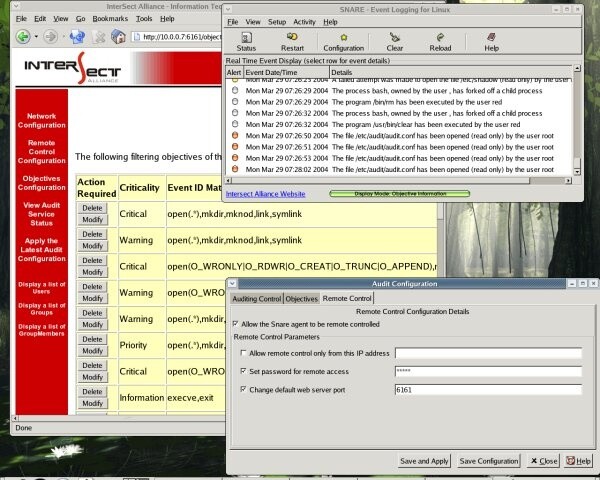The width and height of the screenshot is (600, 480).
Task: Switch to the Objectives tab
Action: pyautogui.click(x=302, y=299)
